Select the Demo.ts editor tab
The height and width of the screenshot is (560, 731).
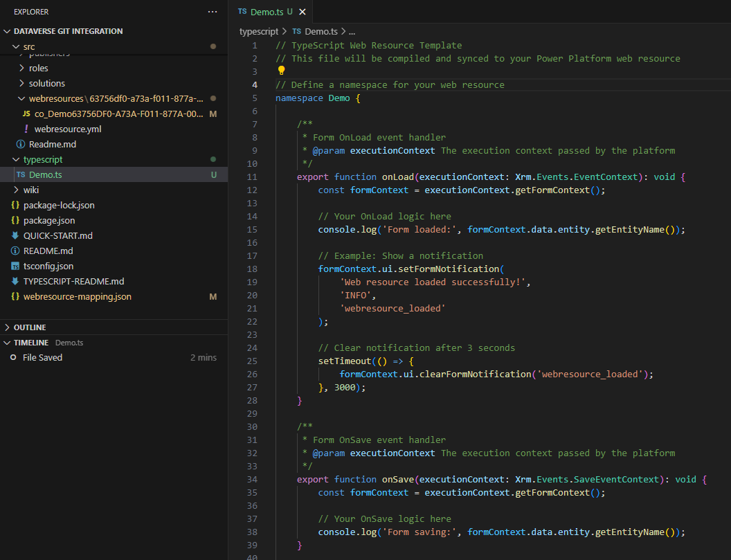click(x=271, y=12)
